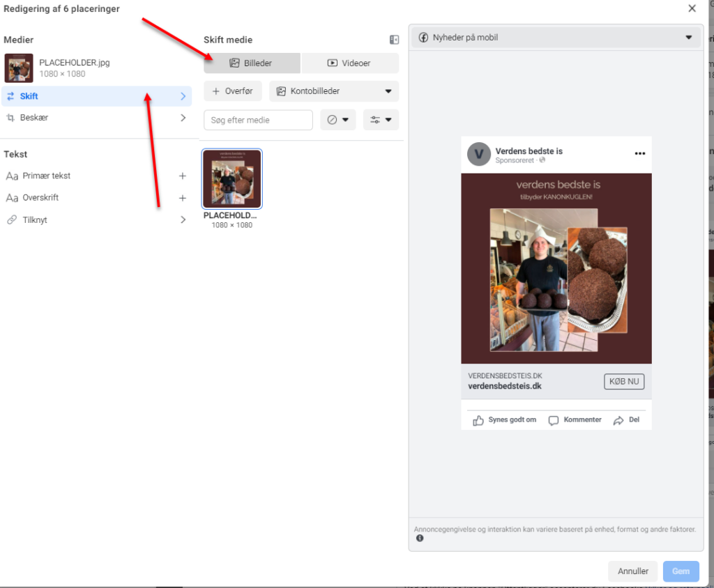Add a primary text with the plus icon
714x588 pixels.
click(183, 176)
